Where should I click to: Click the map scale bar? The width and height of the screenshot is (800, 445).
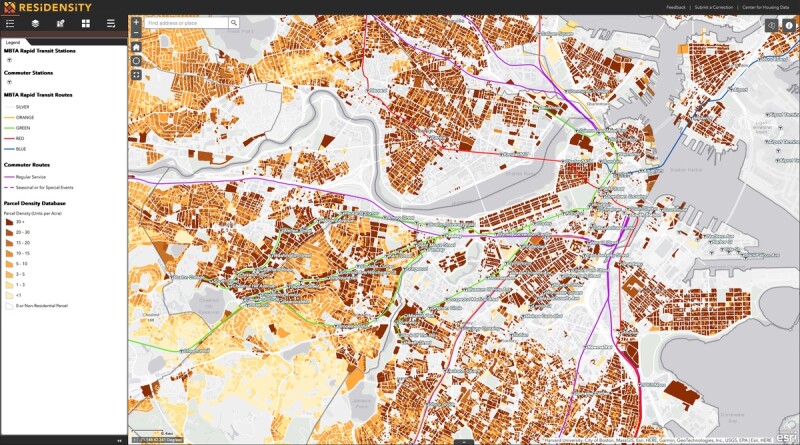click(x=153, y=434)
